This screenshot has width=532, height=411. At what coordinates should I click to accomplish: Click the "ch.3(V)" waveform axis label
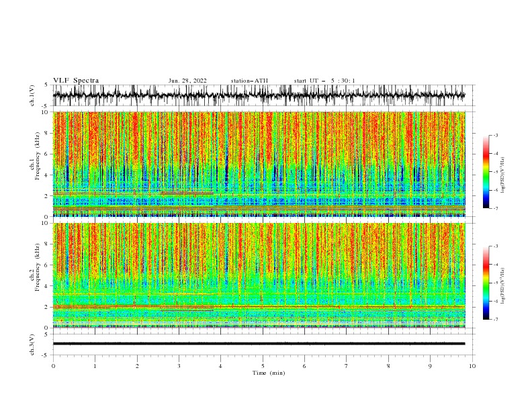(x=32, y=345)
